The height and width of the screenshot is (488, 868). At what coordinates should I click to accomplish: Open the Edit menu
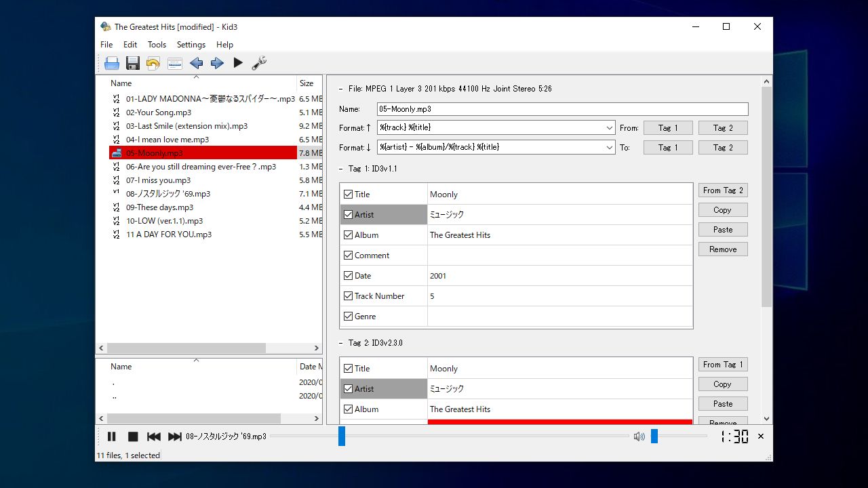click(130, 45)
